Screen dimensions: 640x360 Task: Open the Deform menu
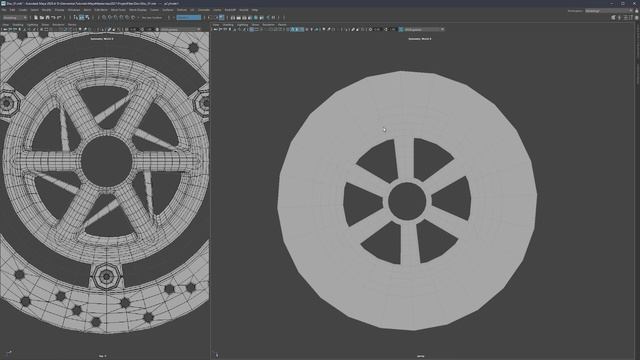tap(182, 10)
